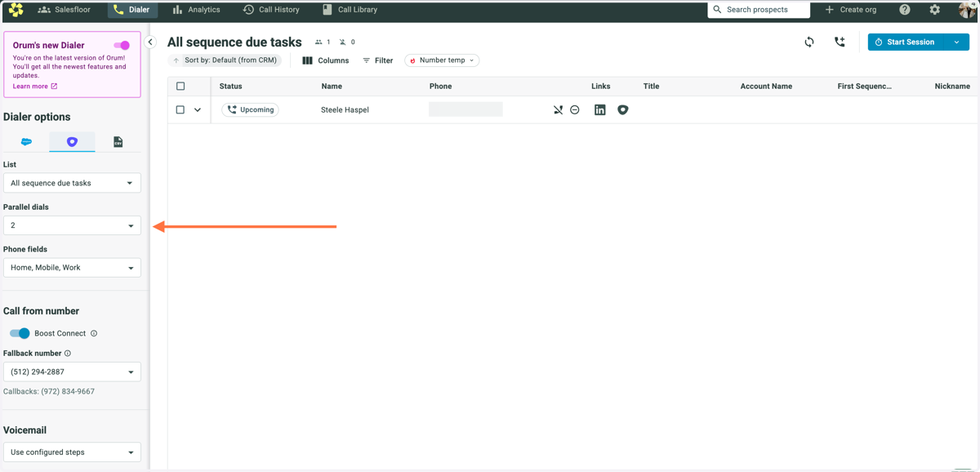Click the Phone column header
The width and height of the screenshot is (980, 472).
(x=440, y=86)
